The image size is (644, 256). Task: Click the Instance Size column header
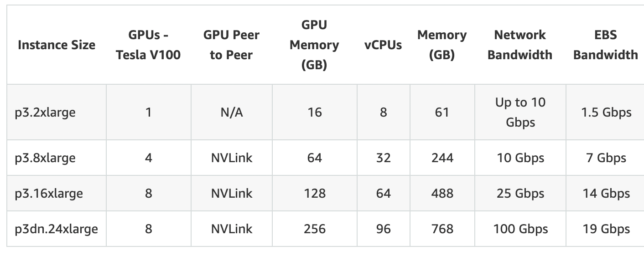(x=57, y=45)
